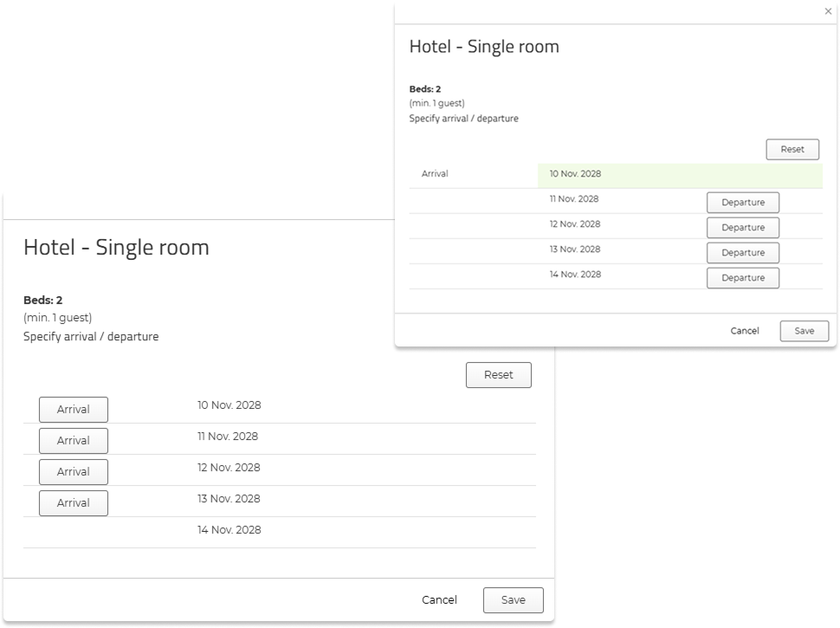Set Departure to 11 Nov. 2028

pyautogui.click(x=742, y=203)
